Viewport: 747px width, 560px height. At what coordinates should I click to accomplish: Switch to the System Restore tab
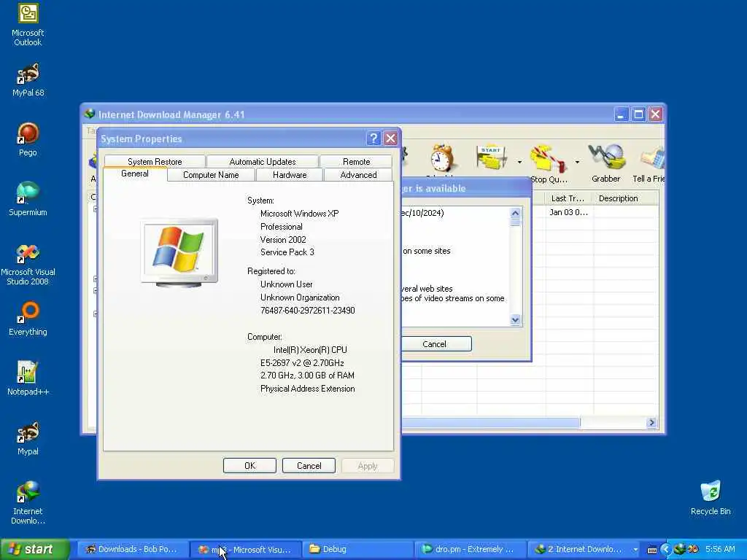click(155, 161)
